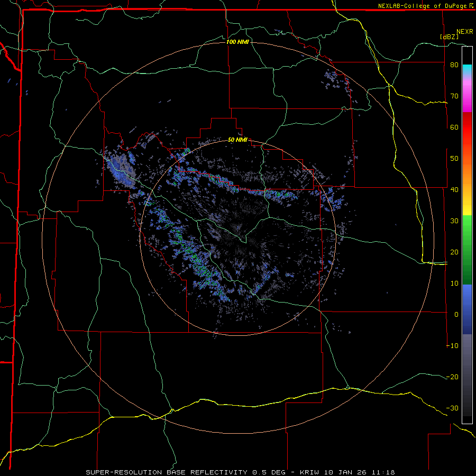Click the -20 value on the dBZ scale

[452, 377]
